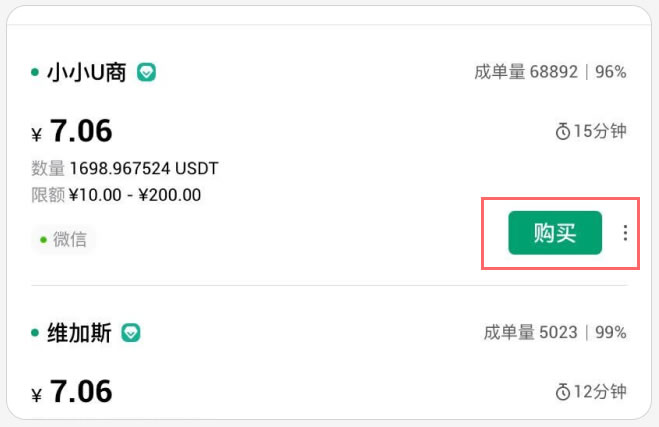Click online status dot beside 维加斯
659x427 pixels.
click(x=35, y=333)
